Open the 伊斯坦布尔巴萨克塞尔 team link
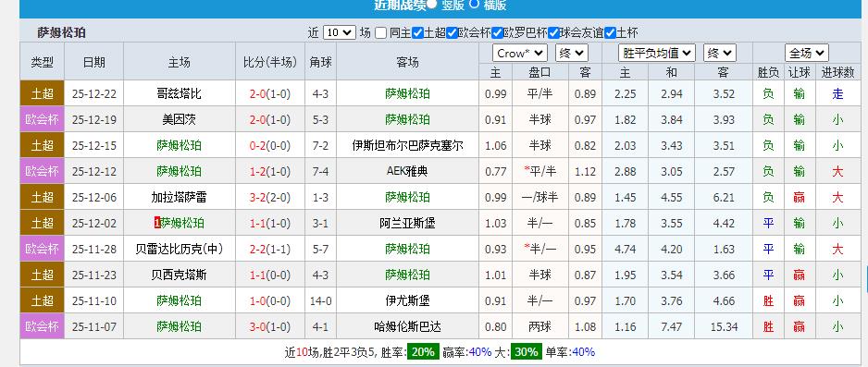Screen dimensions: 868x367 (x=407, y=146)
